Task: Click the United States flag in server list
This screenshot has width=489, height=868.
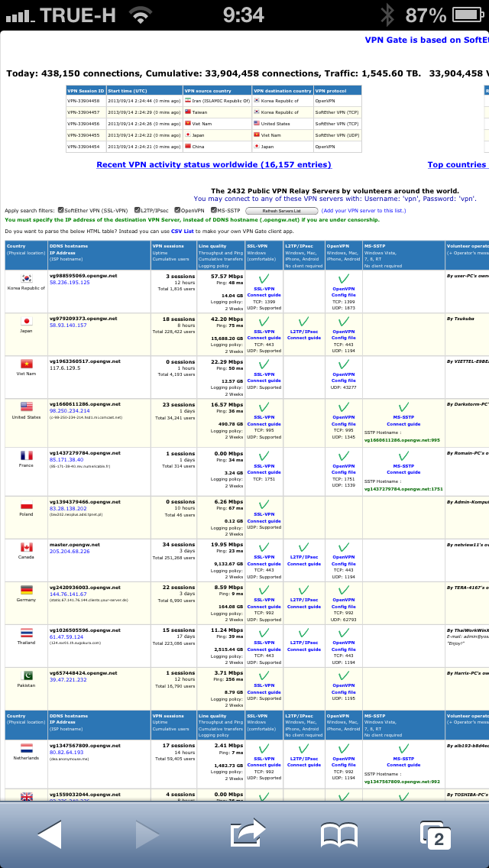Action: (26, 406)
